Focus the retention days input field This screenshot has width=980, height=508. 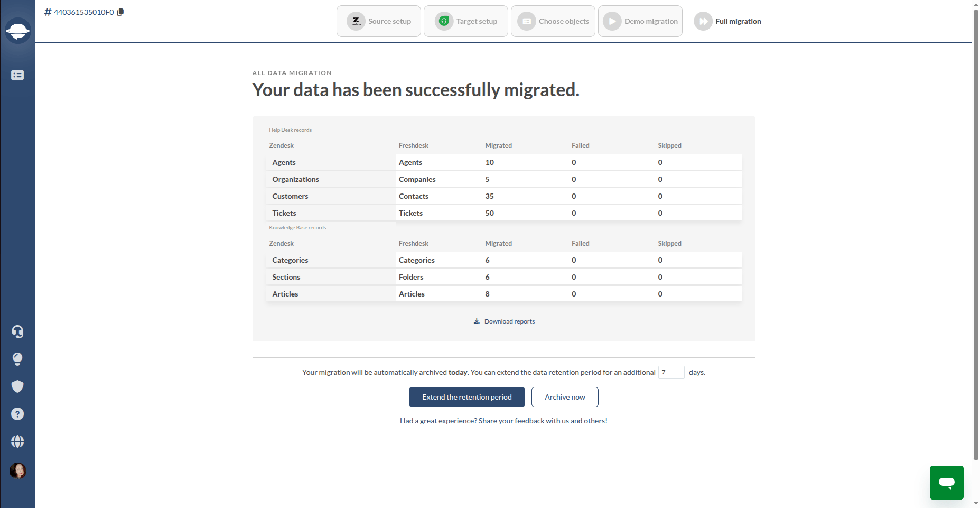click(x=671, y=372)
